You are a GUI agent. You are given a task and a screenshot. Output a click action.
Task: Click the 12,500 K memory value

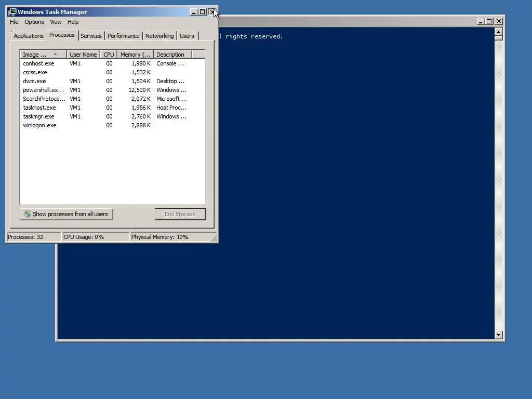click(139, 90)
